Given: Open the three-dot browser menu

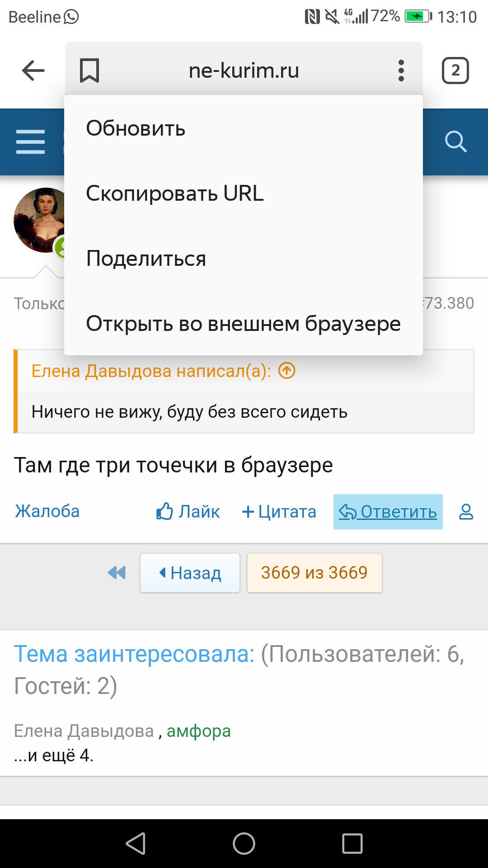Looking at the screenshot, I should point(401,71).
